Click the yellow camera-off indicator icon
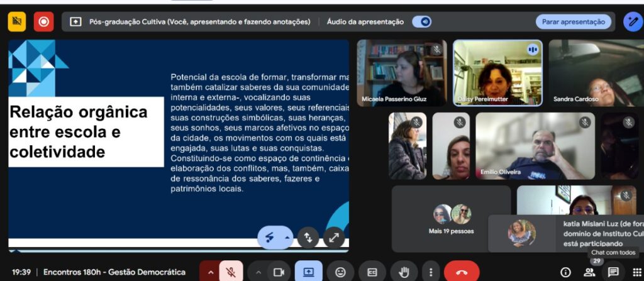The height and width of the screenshot is (281, 644). point(17,21)
